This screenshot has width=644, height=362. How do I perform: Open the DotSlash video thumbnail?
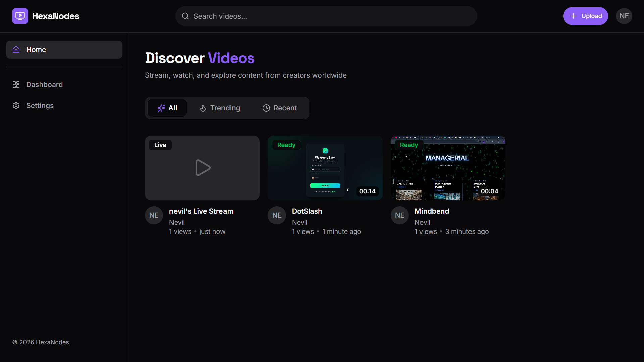[325, 168]
